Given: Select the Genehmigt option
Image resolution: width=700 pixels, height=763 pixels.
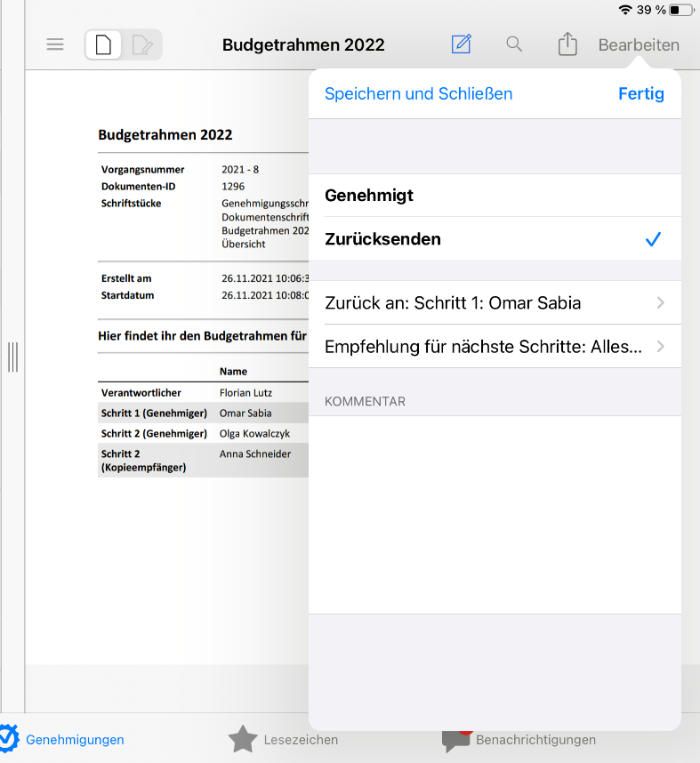Looking at the screenshot, I should (494, 196).
